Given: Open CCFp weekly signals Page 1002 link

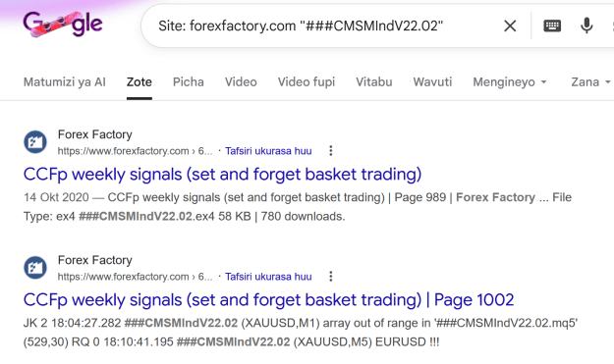Looking at the screenshot, I should pos(268,300).
